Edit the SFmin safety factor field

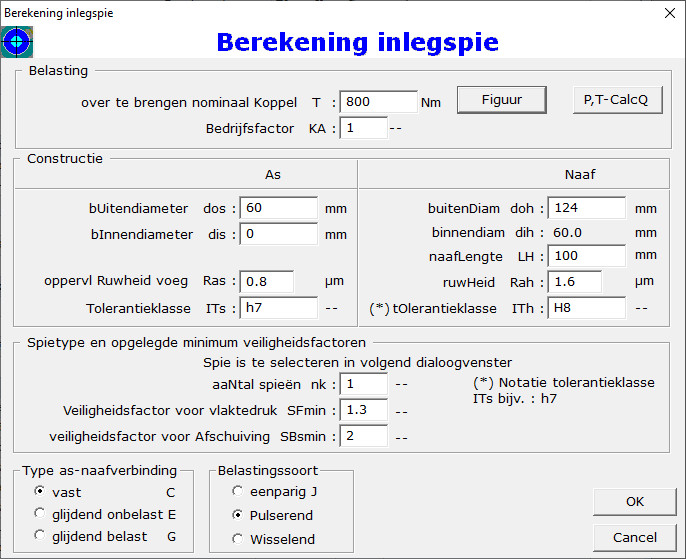pos(364,410)
